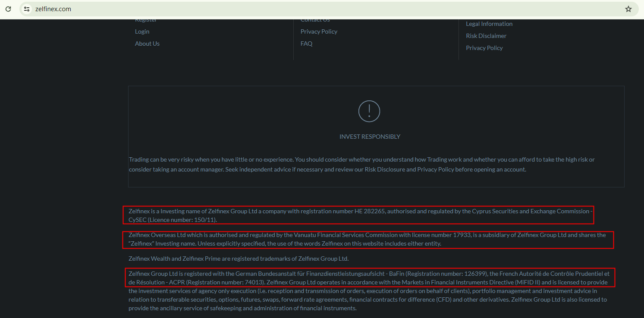Open the Login link
Viewport: 644px width, 318px height.
click(142, 31)
